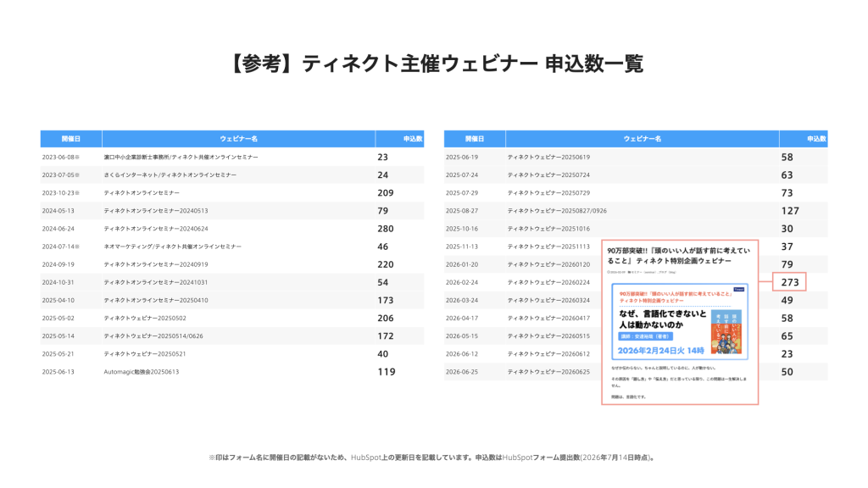Click ティネクトウェビナー20250729 webinar name
This screenshot has height=488, width=868.
click(548, 193)
